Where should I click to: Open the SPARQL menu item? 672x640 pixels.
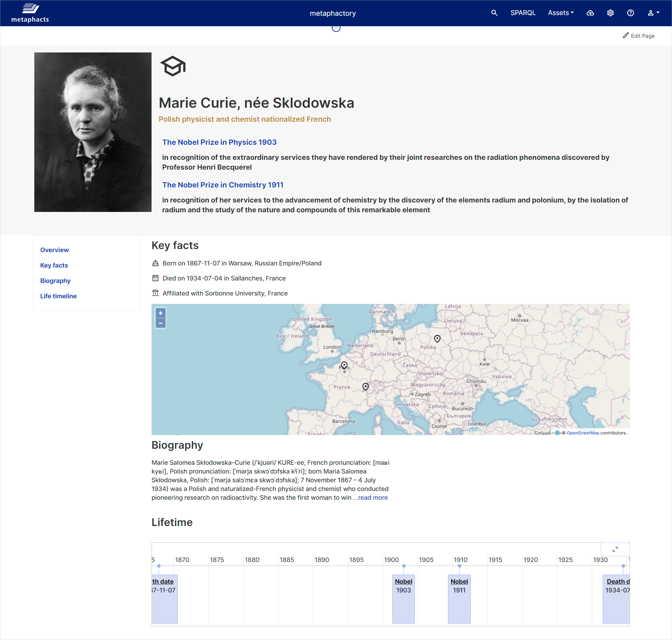coord(523,13)
